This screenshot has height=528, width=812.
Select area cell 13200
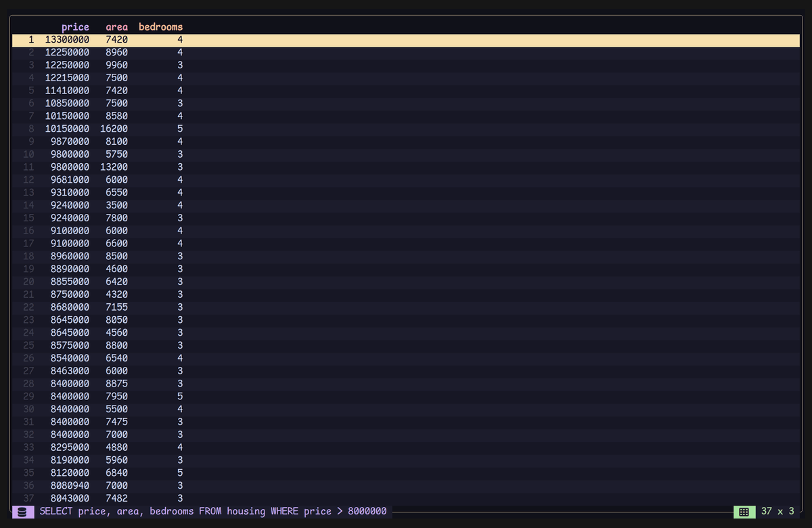click(x=114, y=167)
